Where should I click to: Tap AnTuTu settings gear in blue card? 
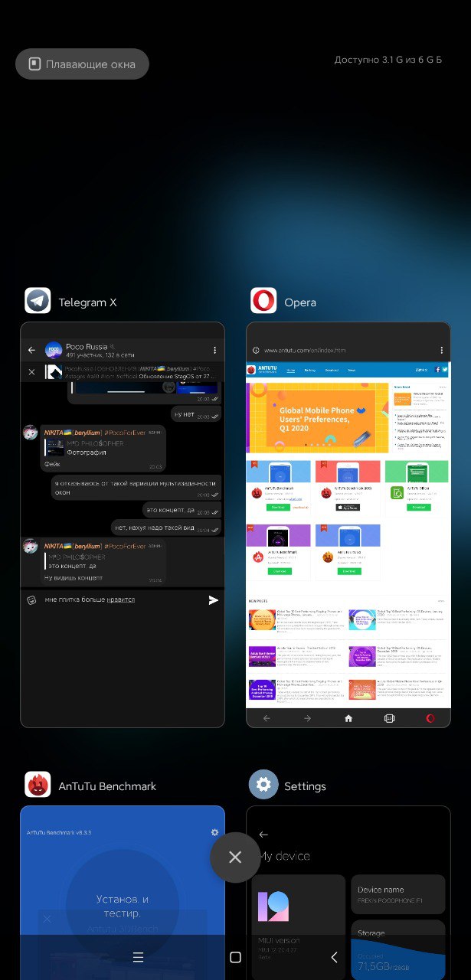coord(214,832)
